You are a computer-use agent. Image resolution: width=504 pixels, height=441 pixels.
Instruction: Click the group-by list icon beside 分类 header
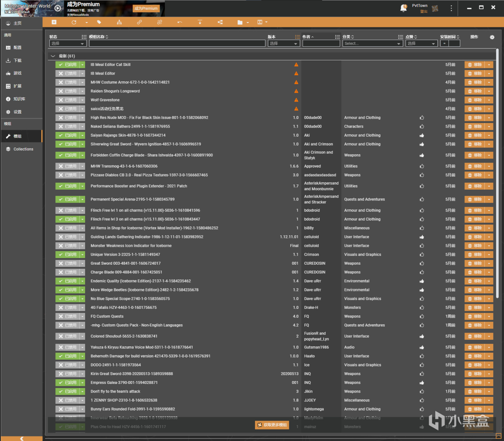pyautogui.click(x=400, y=37)
